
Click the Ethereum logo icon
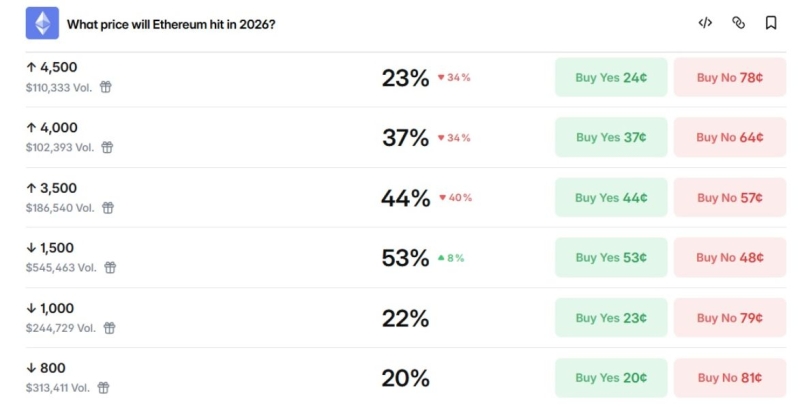pyautogui.click(x=42, y=23)
